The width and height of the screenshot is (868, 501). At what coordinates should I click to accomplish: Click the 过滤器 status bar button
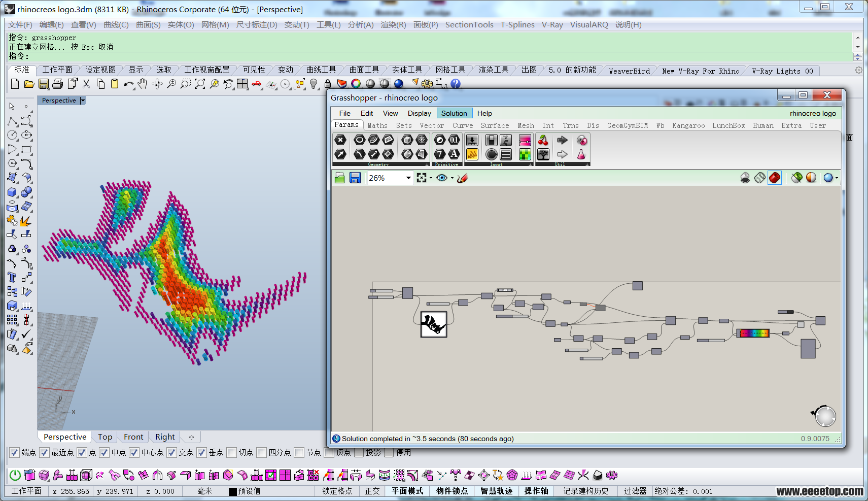(x=635, y=491)
